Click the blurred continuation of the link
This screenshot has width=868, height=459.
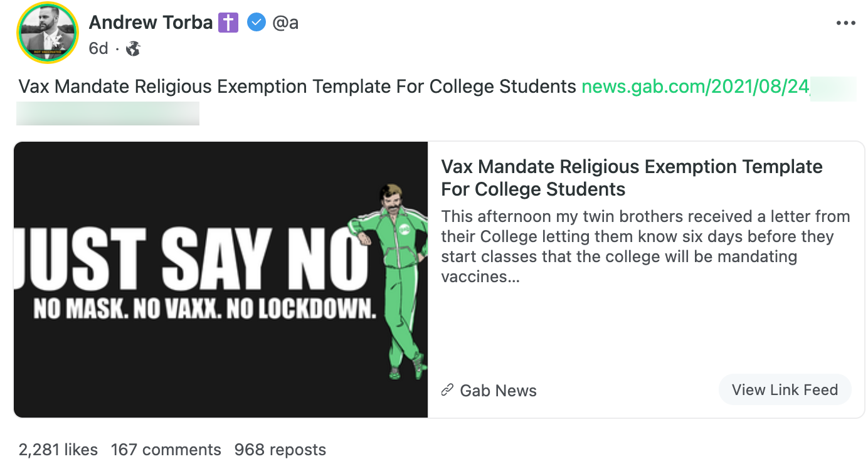pos(108,113)
